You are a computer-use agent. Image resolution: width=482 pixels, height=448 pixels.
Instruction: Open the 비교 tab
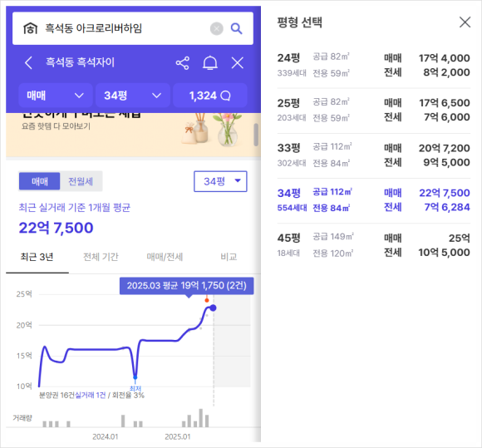coord(229,257)
